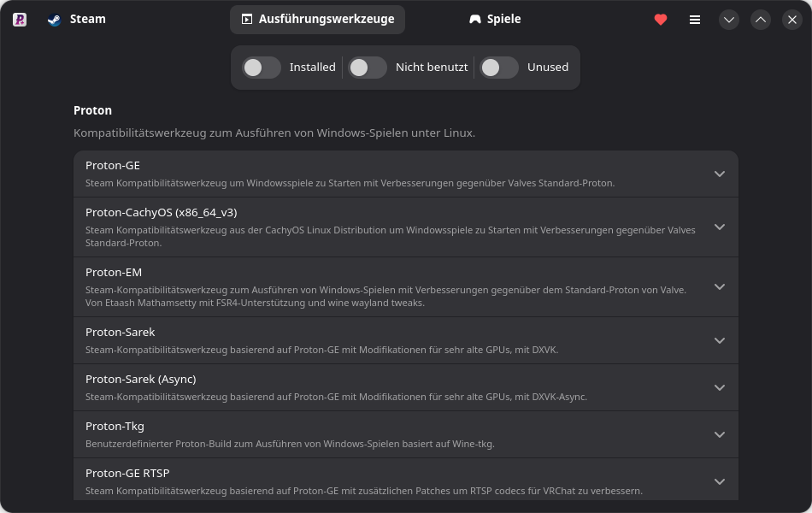The height and width of the screenshot is (513, 812).
Task: Click the Unused filter label
Action: tap(547, 68)
